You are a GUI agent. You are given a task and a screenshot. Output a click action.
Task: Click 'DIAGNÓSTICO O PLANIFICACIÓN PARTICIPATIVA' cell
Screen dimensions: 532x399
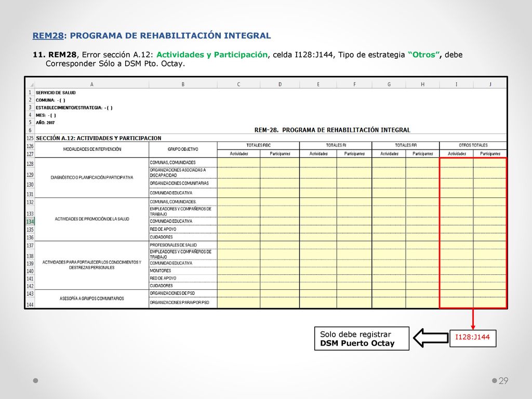point(92,178)
